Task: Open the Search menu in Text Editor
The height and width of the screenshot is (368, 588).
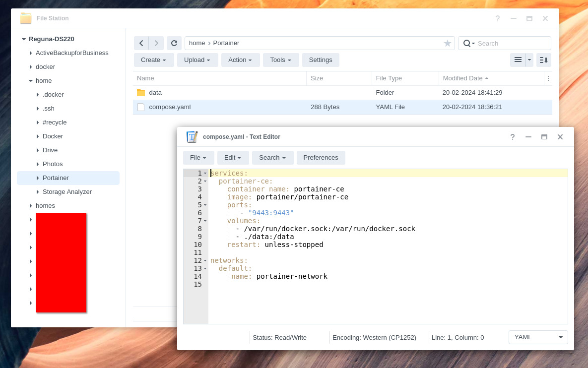Action: pos(272,158)
